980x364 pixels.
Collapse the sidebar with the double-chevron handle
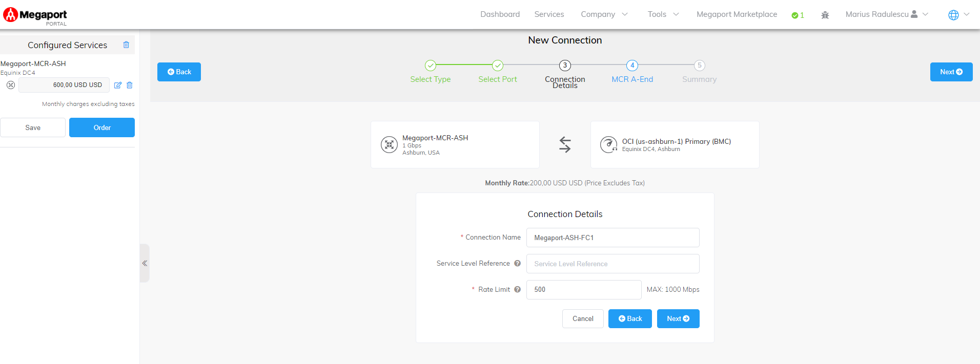click(x=145, y=263)
